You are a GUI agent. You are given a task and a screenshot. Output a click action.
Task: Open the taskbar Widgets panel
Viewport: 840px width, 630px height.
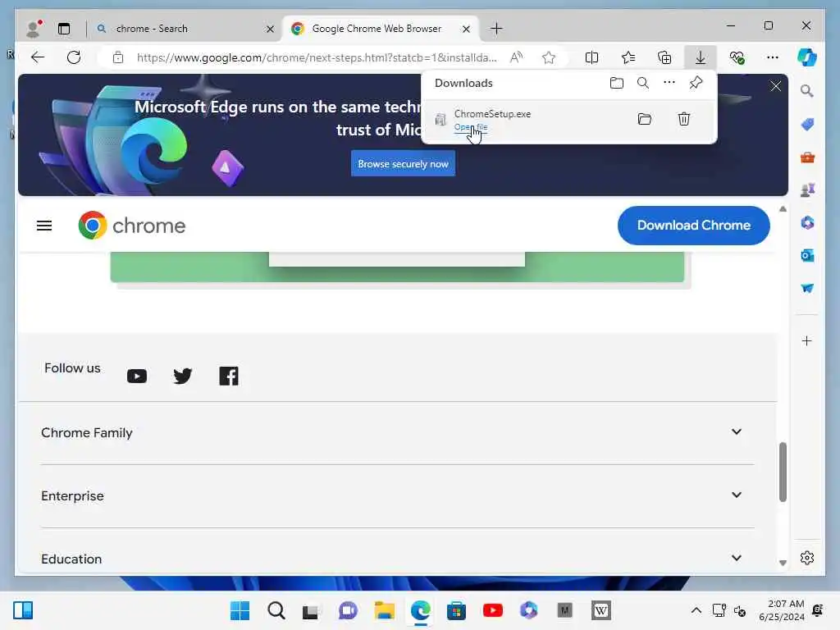(x=23, y=610)
